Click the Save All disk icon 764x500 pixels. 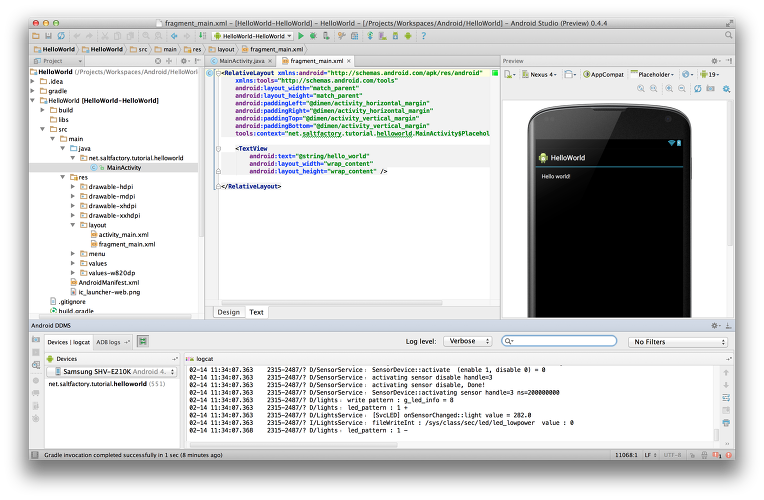pos(48,36)
